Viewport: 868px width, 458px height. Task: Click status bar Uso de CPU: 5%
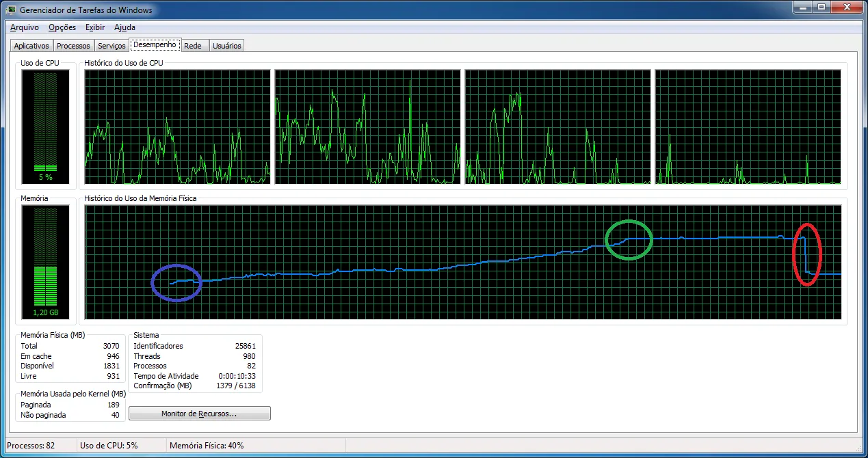(109, 446)
